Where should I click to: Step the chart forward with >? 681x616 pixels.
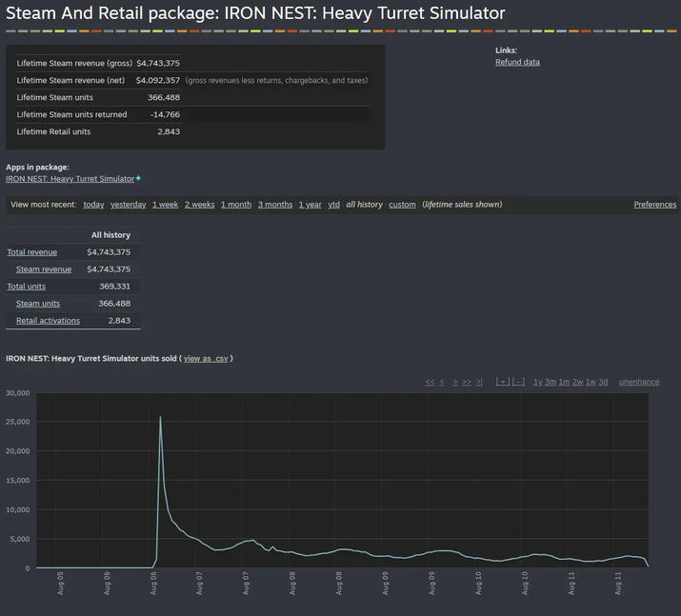point(455,382)
